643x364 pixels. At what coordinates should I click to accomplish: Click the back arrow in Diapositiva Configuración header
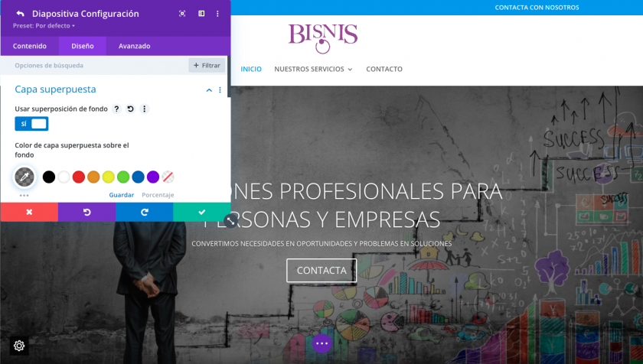20,14
